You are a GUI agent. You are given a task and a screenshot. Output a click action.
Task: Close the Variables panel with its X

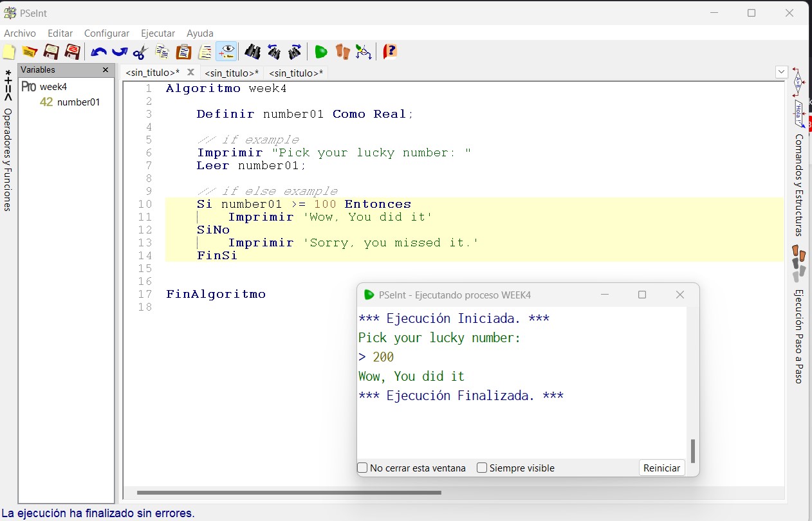click(106, 69)
